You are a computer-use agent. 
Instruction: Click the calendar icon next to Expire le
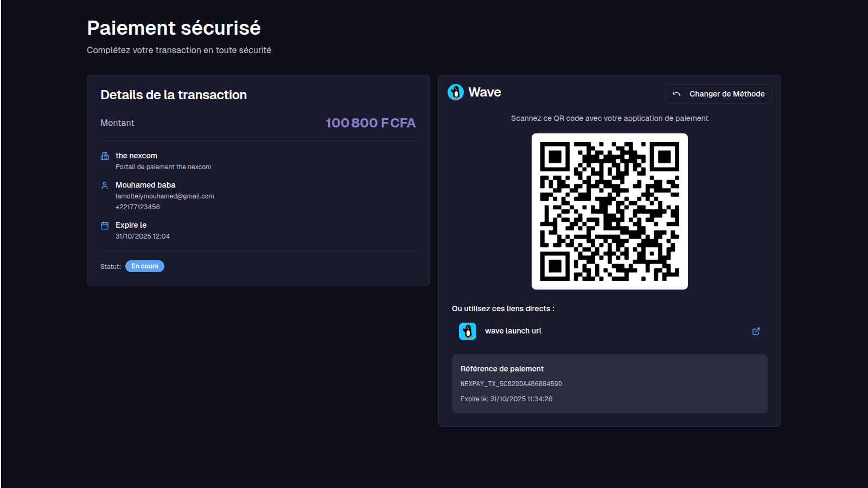105,226
